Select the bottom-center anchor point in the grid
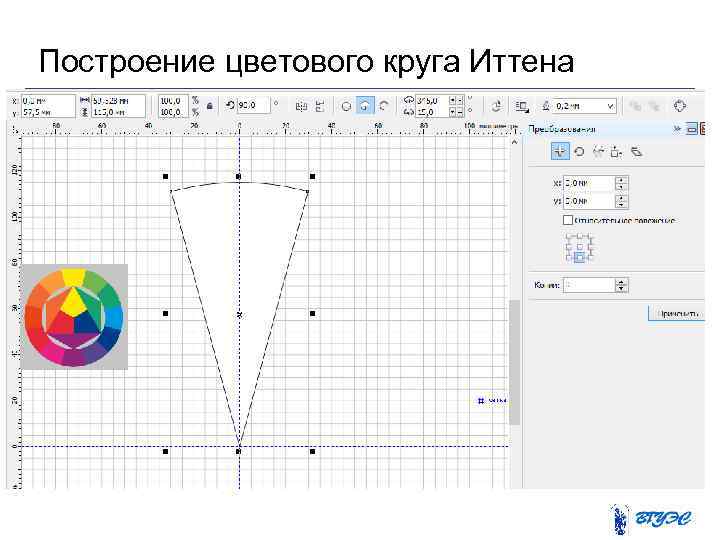This screenshot has height=540, width=720. [579, 258]
